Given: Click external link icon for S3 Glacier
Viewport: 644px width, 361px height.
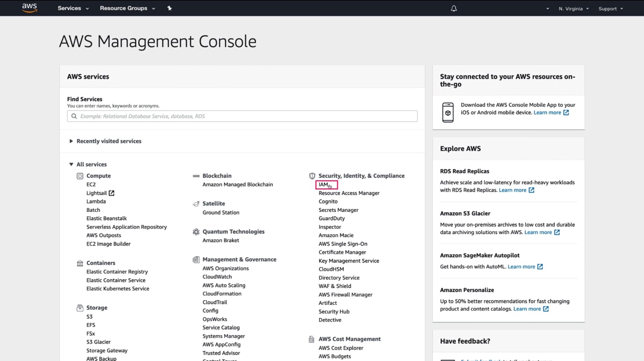Looking at the screenshot, I should [x=557, y=232].
